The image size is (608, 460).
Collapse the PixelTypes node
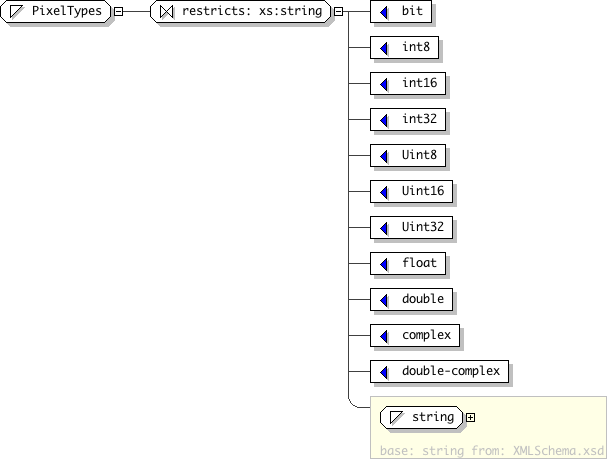click(119, 12)
